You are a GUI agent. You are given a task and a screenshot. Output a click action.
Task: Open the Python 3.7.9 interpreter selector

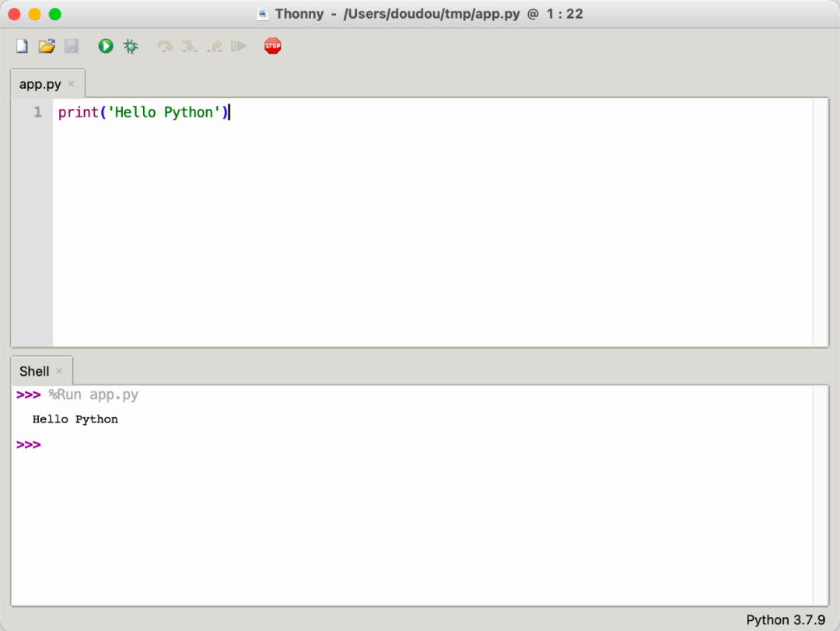pyautogui.click(x=785, y=620)
